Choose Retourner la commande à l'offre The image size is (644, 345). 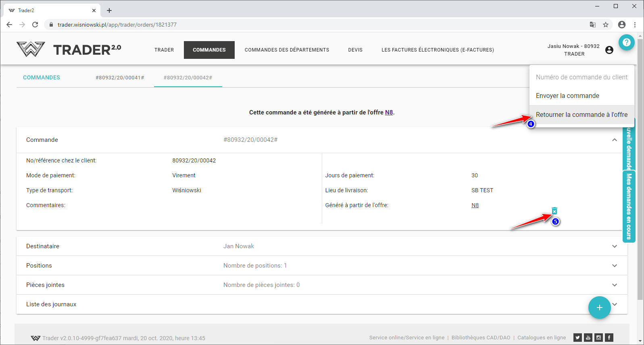coord(581,115)
